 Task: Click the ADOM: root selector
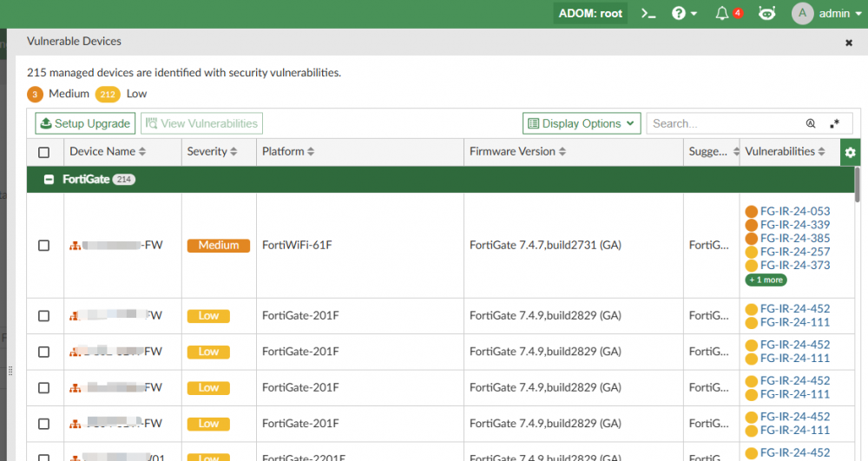tap(590, 13)
